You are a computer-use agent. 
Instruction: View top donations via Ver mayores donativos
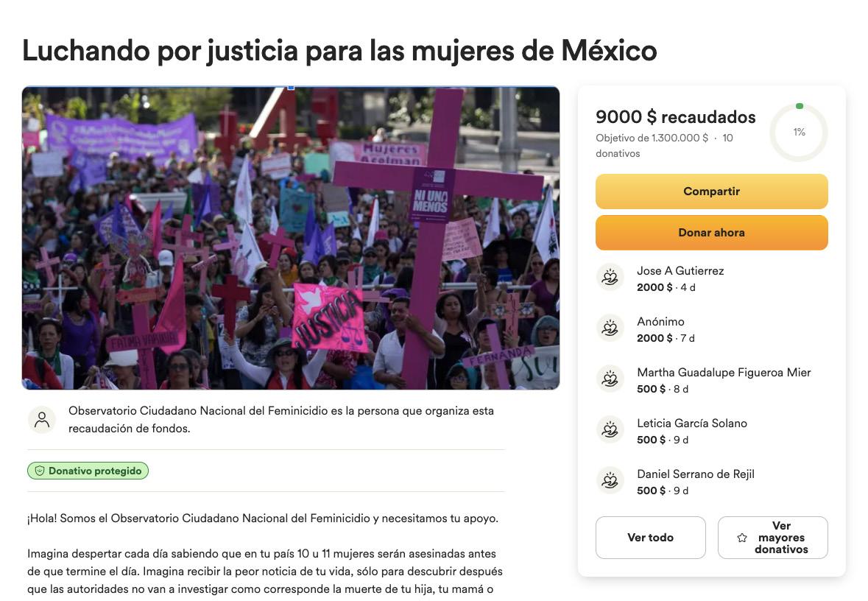tap(773, 538)
